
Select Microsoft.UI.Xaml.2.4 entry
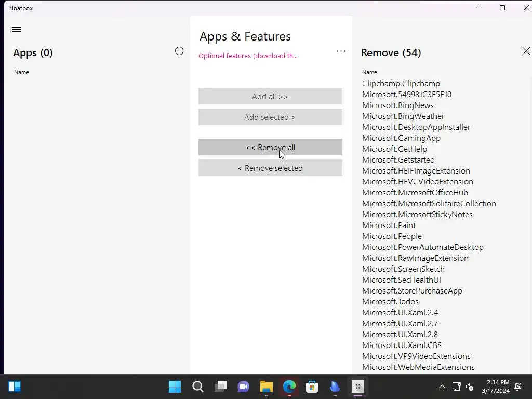pos(400,312)
